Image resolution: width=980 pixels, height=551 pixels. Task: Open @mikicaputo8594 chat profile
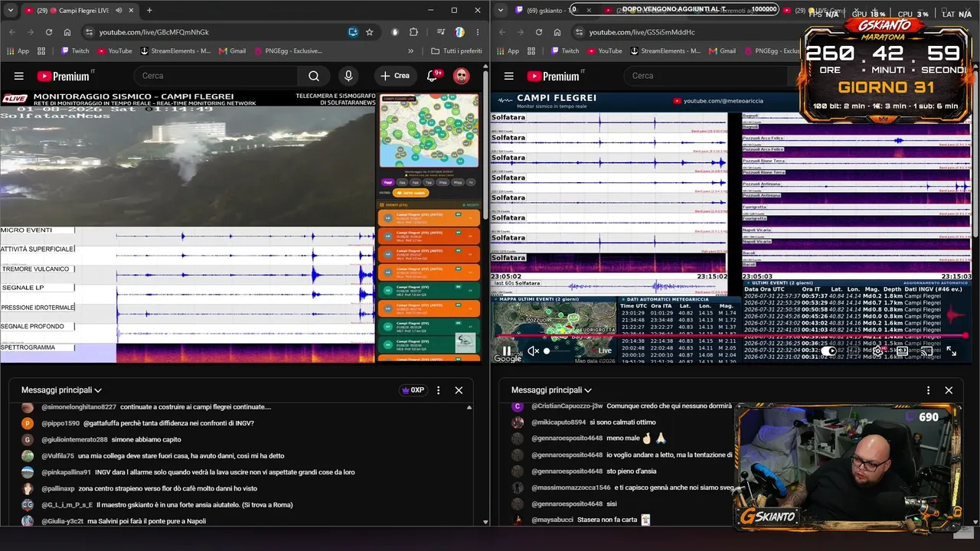558,422
